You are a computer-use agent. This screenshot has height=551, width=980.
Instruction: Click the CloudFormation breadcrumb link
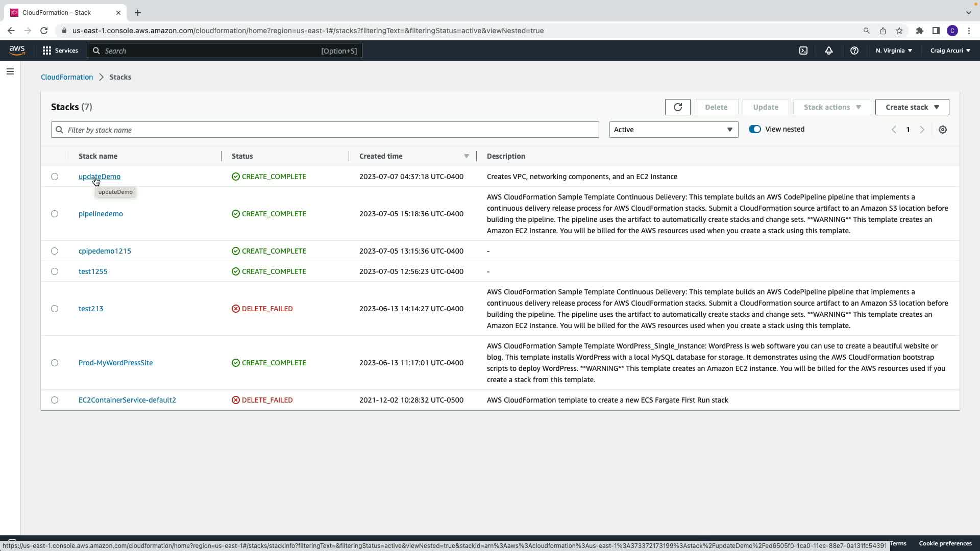67,77
